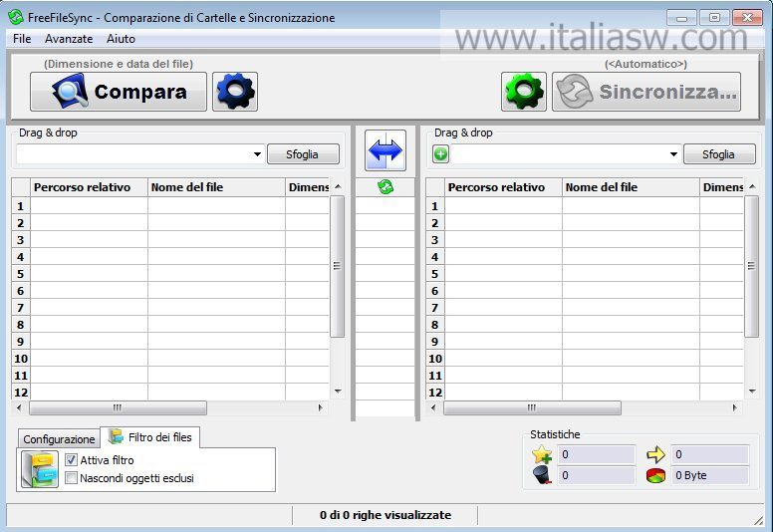Click left grid horizontal scrollbar thumb

pos(118,407)
